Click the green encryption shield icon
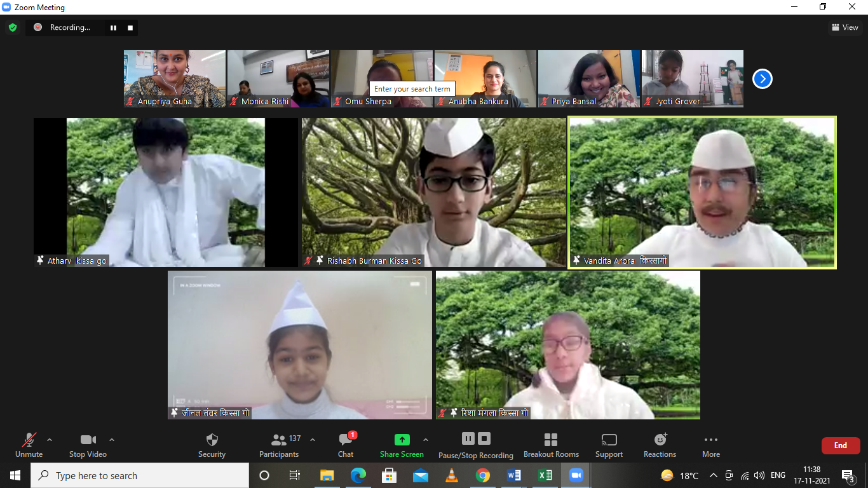868x488 pixels. (x=13, y=27)
